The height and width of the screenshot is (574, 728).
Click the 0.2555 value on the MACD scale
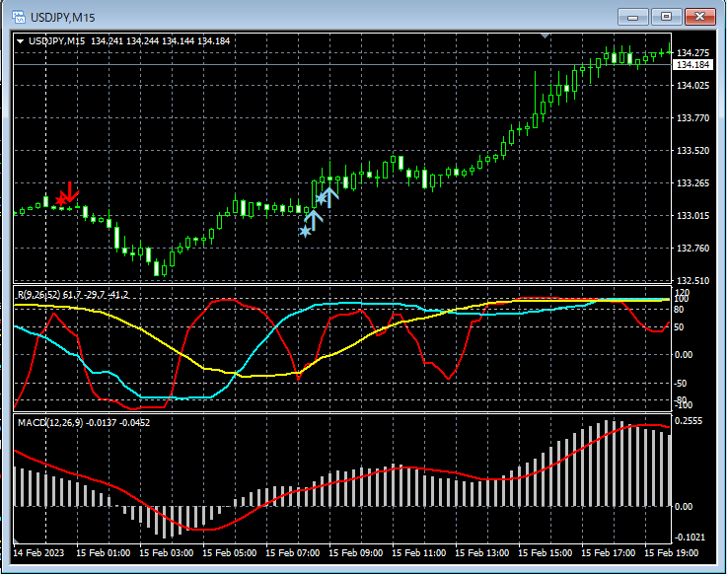tap(689, 421)
